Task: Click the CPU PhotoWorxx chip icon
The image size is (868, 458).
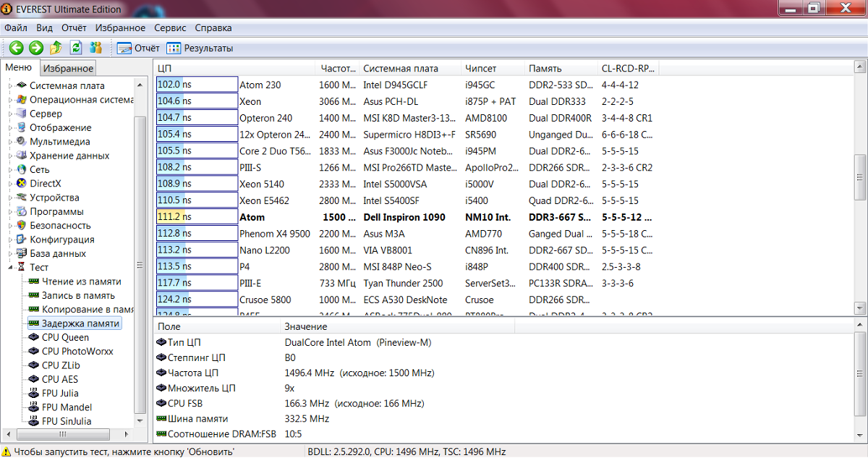Action: 34,351
